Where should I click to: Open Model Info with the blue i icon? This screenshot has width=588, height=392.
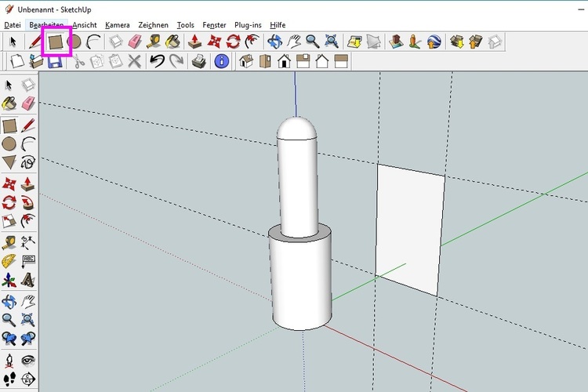pyautogui.click(x=221, y=61)
